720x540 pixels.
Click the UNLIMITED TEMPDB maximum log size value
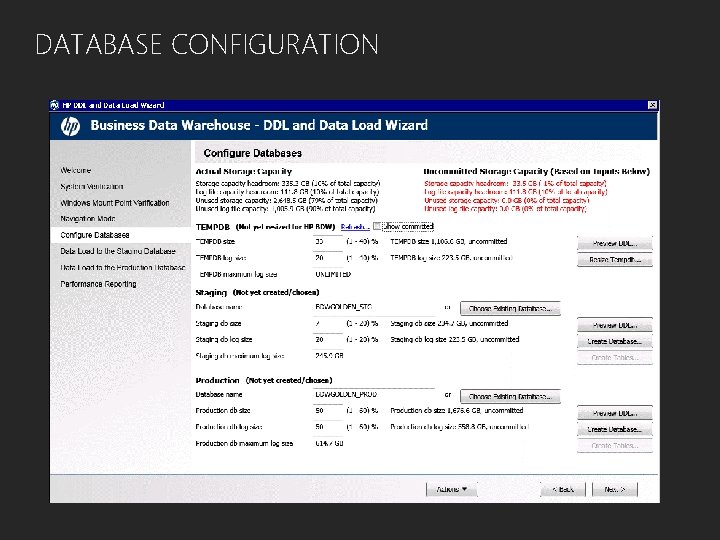pos(333,274)
